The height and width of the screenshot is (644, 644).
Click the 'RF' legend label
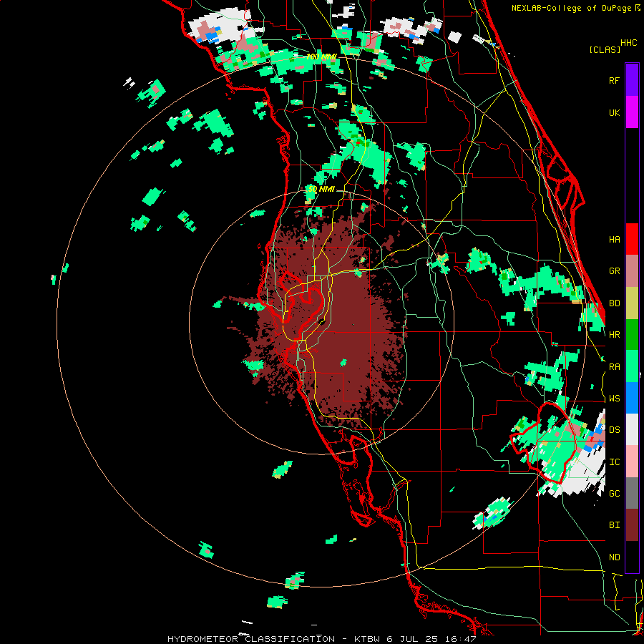[x=614, y=81]
